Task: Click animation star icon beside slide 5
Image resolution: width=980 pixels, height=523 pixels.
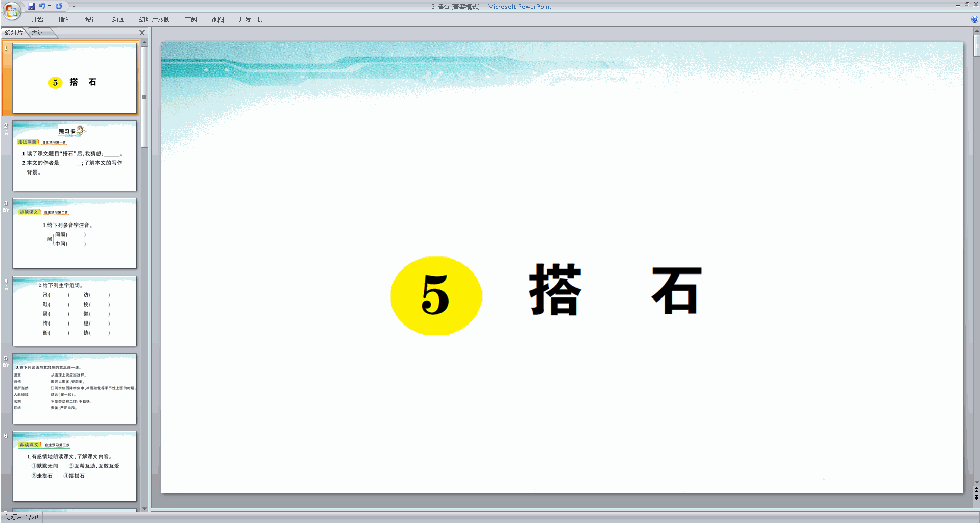Action: [6, 365]
